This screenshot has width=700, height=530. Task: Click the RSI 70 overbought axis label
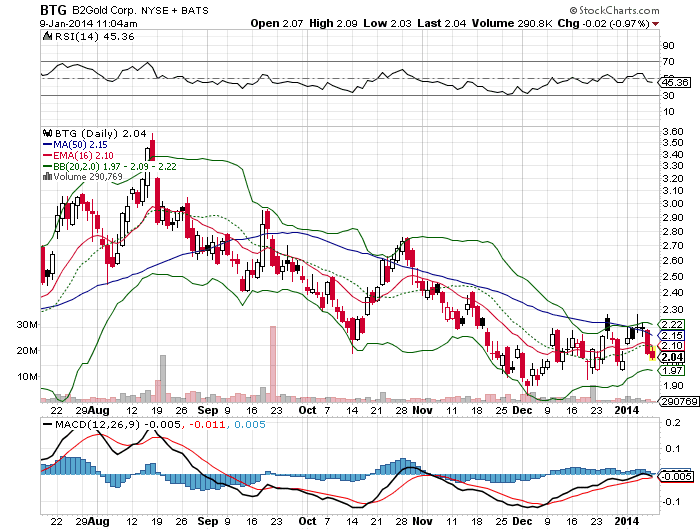tap(668, 62)
